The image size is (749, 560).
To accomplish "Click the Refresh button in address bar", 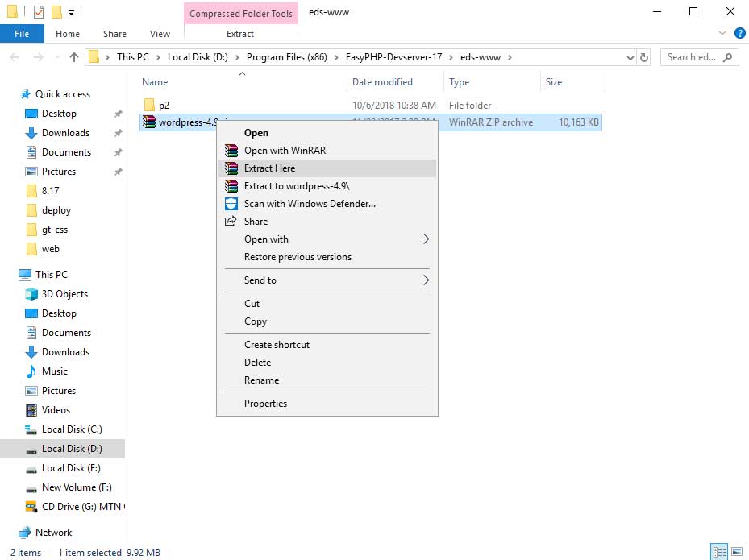I will tap(644, 58).
